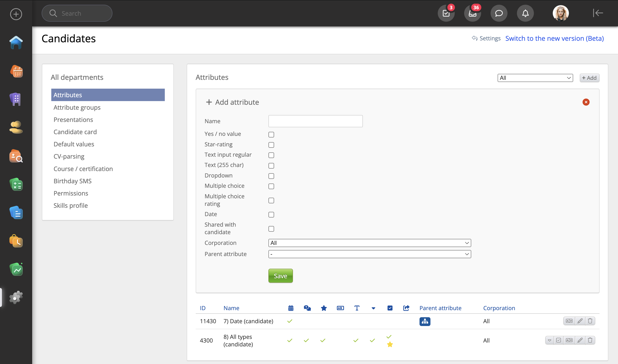Tick the Shared with candidate checkbox
This screenshot has height=364, width=618.
[271, 229]
